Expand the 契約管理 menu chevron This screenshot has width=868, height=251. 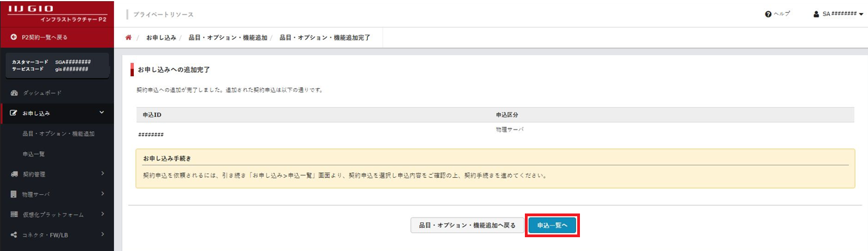click(x=102, y=174)
